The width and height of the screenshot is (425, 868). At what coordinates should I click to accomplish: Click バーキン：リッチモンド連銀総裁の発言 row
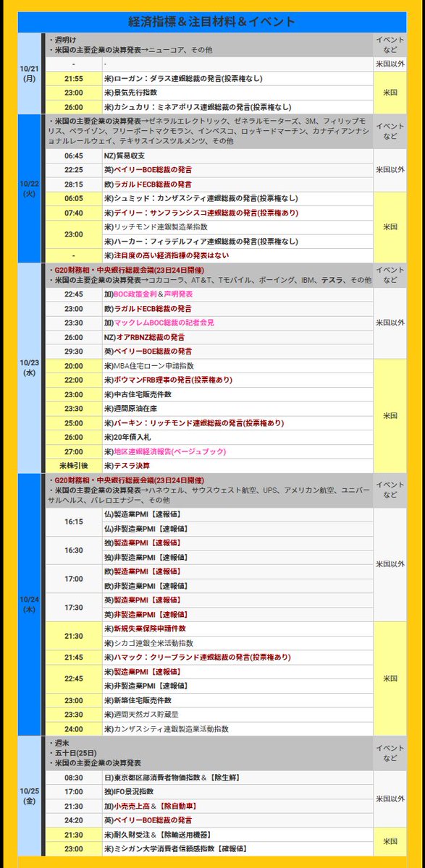point(237,423)
